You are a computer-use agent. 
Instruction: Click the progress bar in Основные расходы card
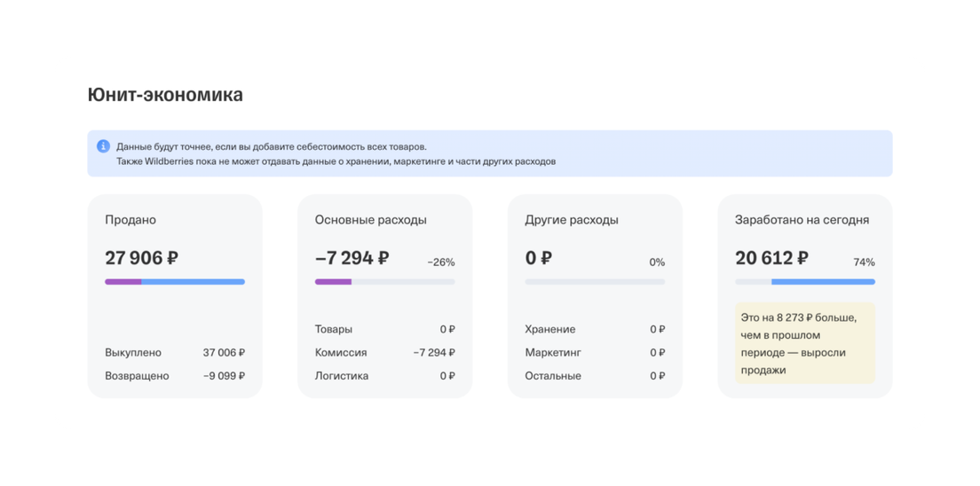[384, 282]
